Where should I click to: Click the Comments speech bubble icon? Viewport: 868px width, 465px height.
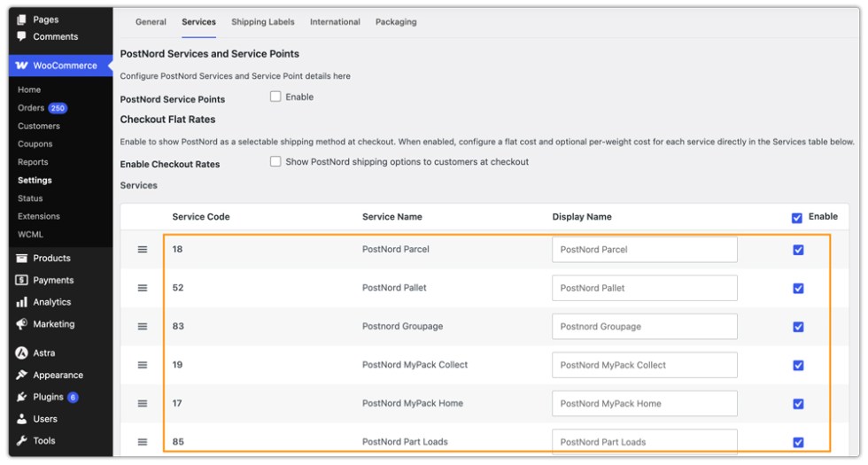pyautogui.click(x=21, y=36)
